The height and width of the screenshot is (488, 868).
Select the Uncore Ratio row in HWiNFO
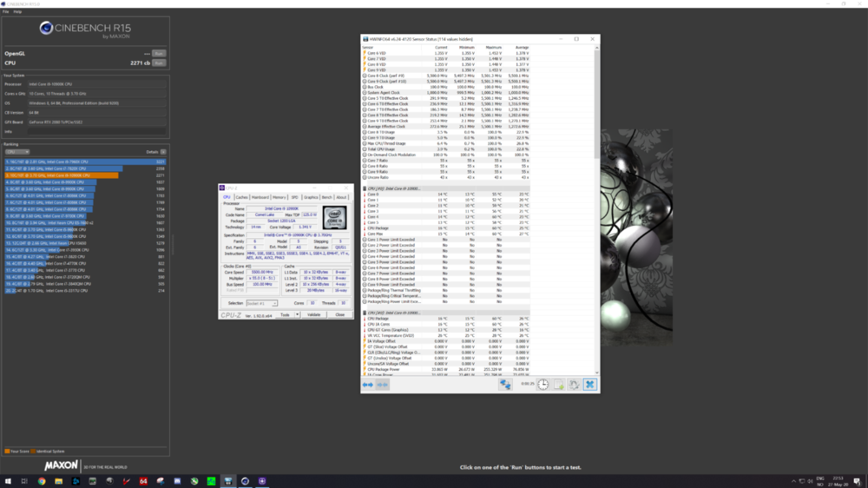coord(445,177)
